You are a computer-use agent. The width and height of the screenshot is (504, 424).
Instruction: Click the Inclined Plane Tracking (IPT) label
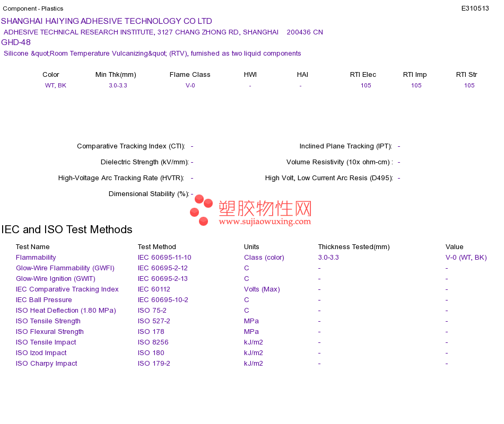point(346,146)
